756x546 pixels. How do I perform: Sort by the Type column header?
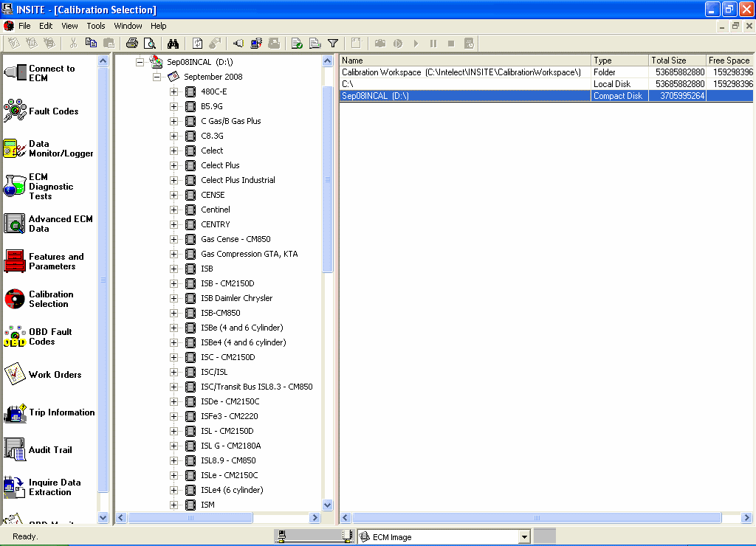click(619, 61)
